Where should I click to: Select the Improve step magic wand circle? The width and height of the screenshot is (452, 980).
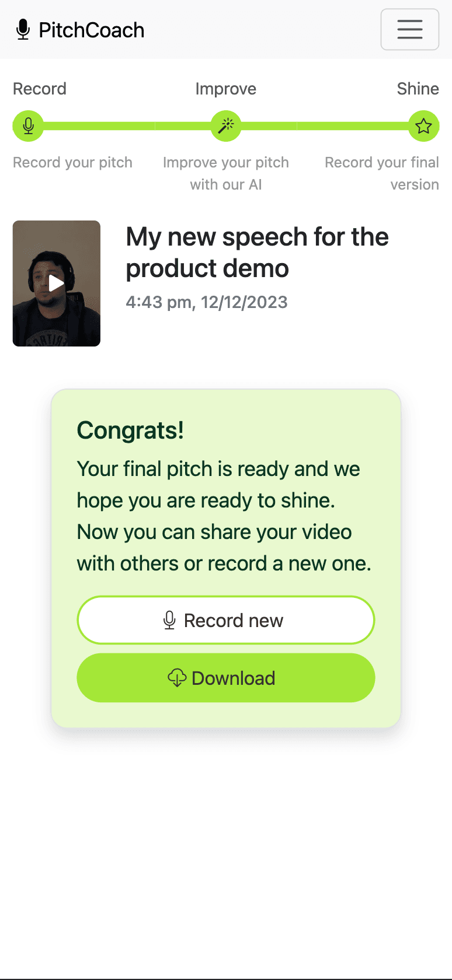tap(226, 126)
